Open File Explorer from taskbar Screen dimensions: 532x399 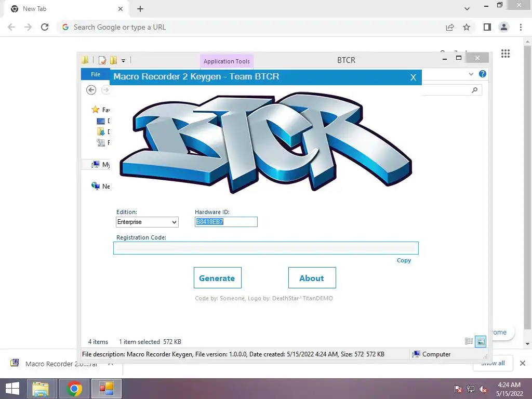41,389
